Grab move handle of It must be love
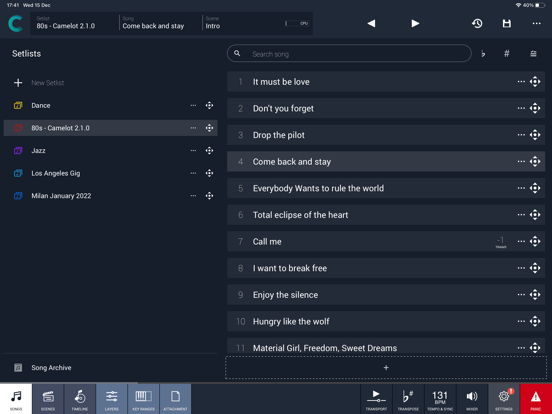This screenshot has width=552, height=414. click(535, 82)
